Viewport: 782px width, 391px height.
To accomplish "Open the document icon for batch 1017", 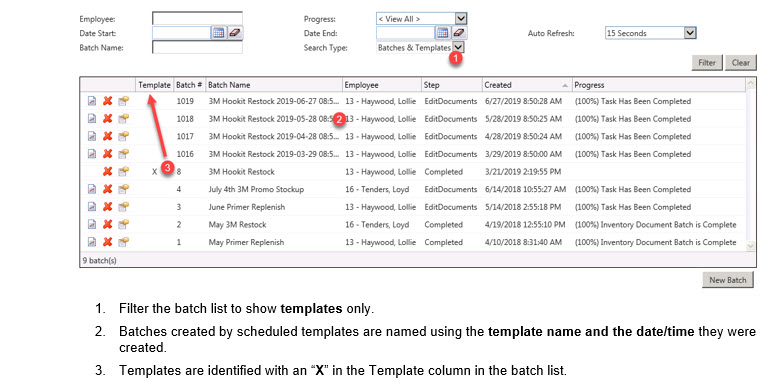I will pos(92,136).
